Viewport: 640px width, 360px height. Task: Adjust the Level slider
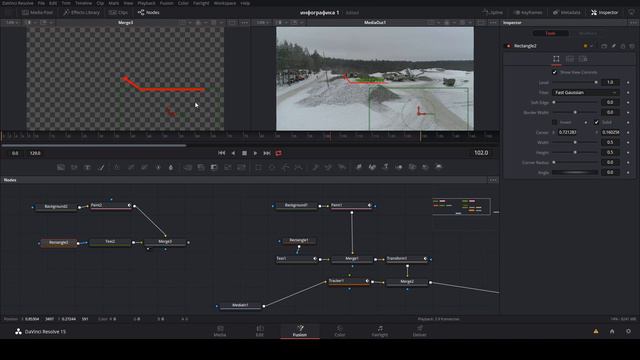pos(576,82)
